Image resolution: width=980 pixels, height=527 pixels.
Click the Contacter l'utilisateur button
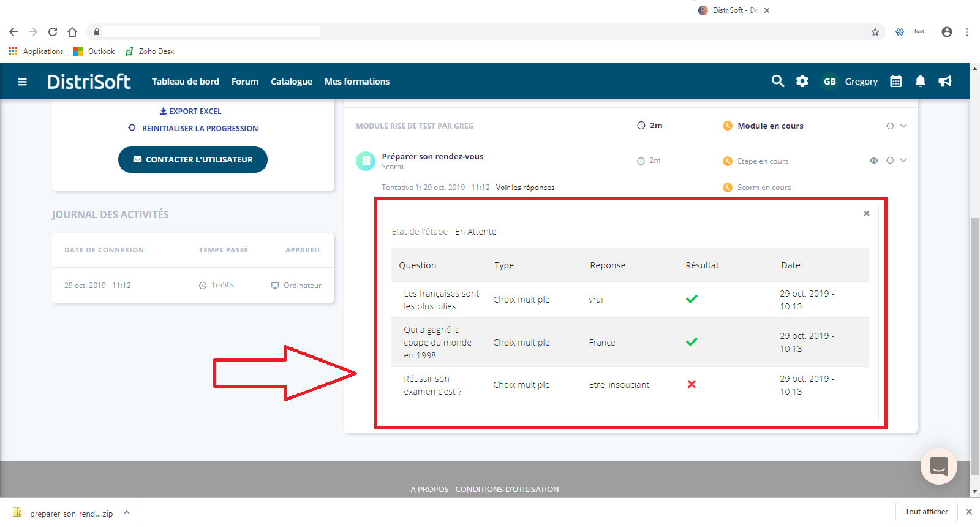pos(193,159)
